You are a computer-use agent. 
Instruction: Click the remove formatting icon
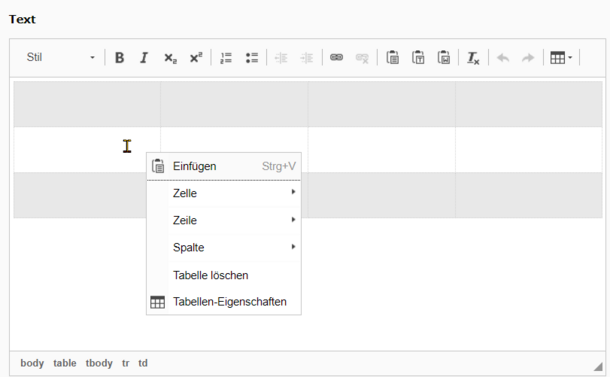(473, 58)
